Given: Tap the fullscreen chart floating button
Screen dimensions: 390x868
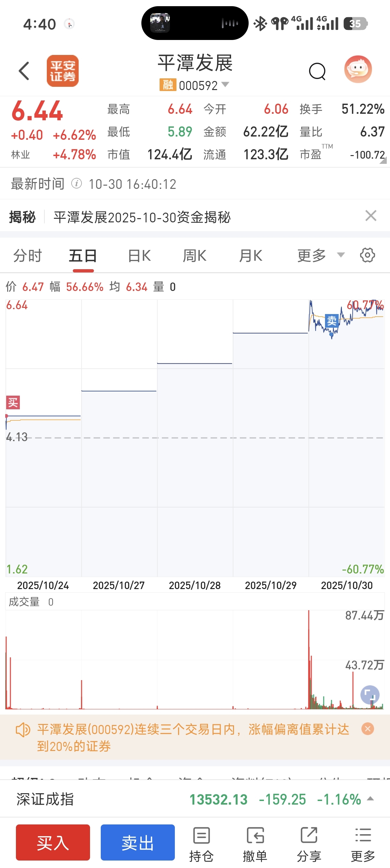Looking at the screenshot, I should 370,694.
